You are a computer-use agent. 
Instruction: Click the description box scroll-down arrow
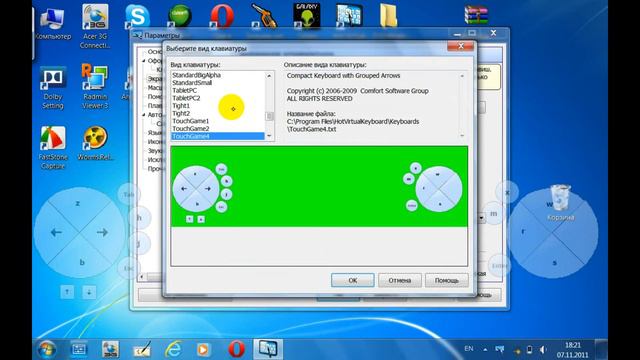pyautogui.click(x=462, y=136)
